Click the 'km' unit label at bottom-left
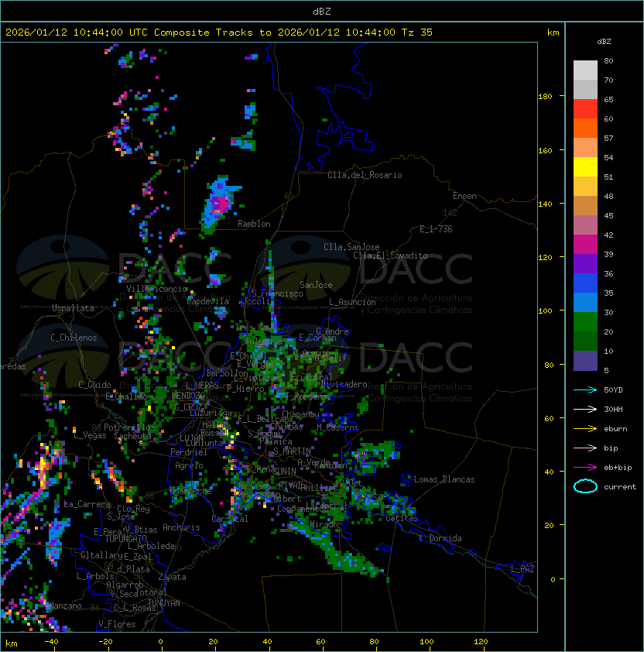 12,643
